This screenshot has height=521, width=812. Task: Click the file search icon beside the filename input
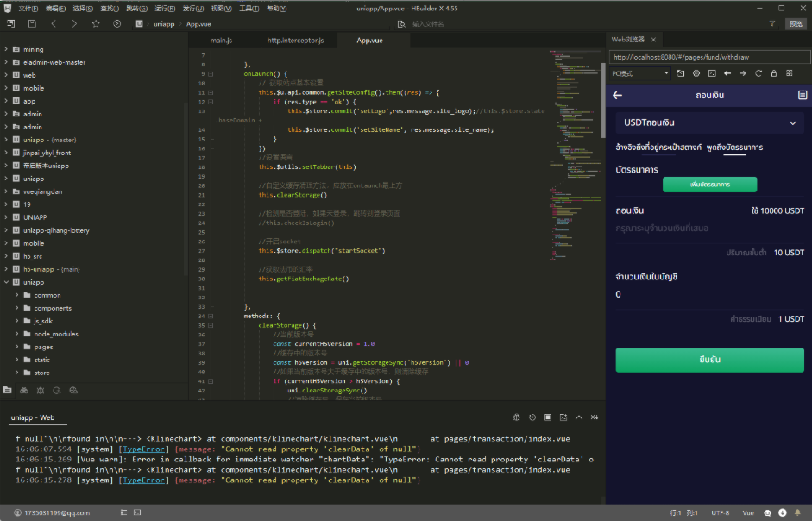(401, 24)
